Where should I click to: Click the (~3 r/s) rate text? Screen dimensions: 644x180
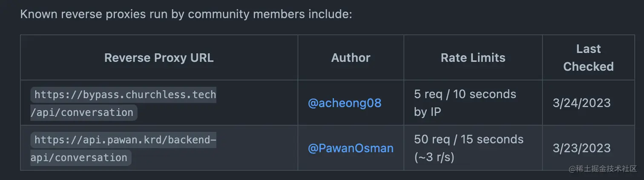click(434, 157)
